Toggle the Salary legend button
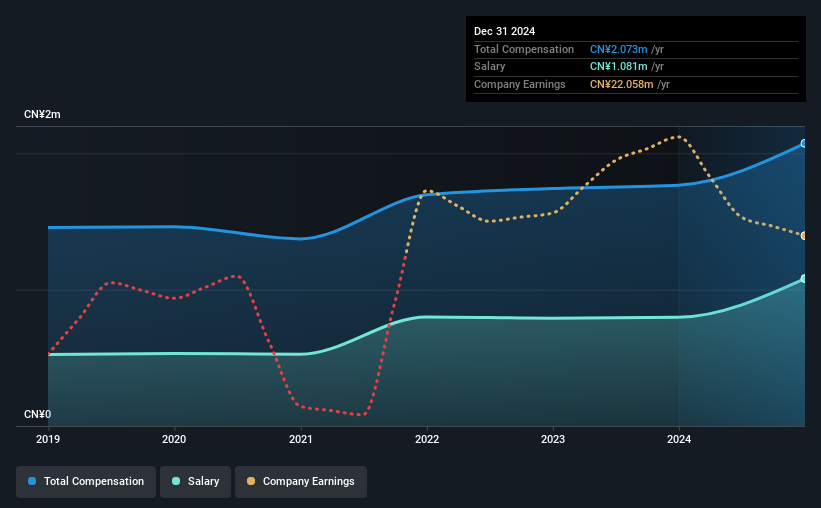821x508 pixels. click(195, 482)
